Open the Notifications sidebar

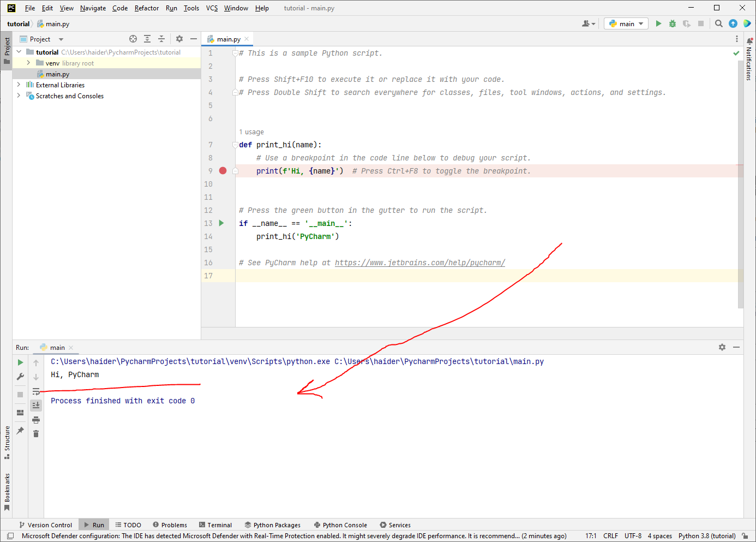pyautogui.click(x=749, y=60)
